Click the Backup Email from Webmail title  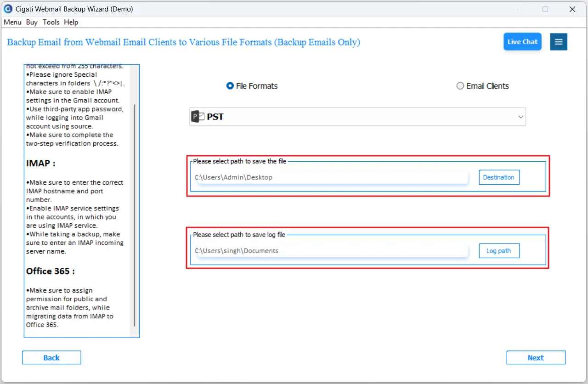184,42
